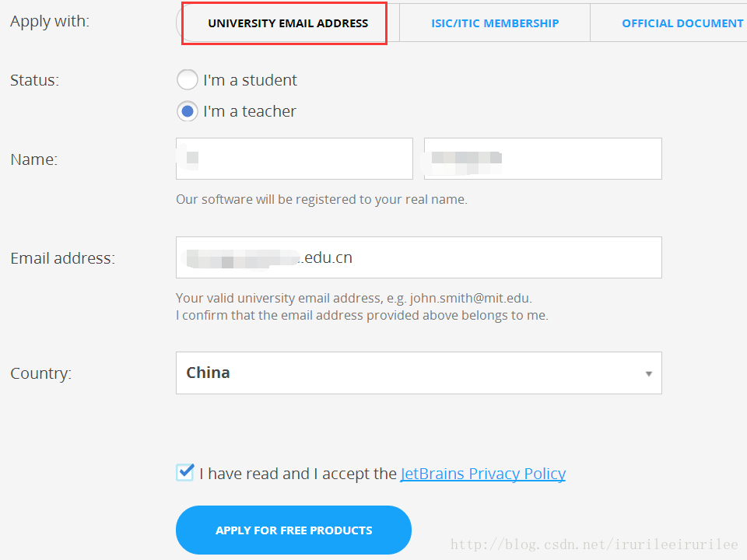Focus the last name input field
Viewport: 747px width, 560px height.
pos(542,159)
